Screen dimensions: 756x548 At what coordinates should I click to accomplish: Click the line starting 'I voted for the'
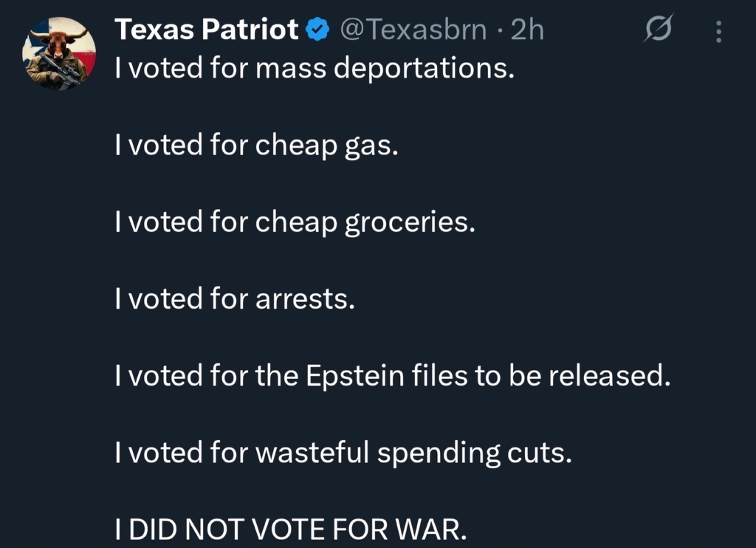(x=392, y=376)
